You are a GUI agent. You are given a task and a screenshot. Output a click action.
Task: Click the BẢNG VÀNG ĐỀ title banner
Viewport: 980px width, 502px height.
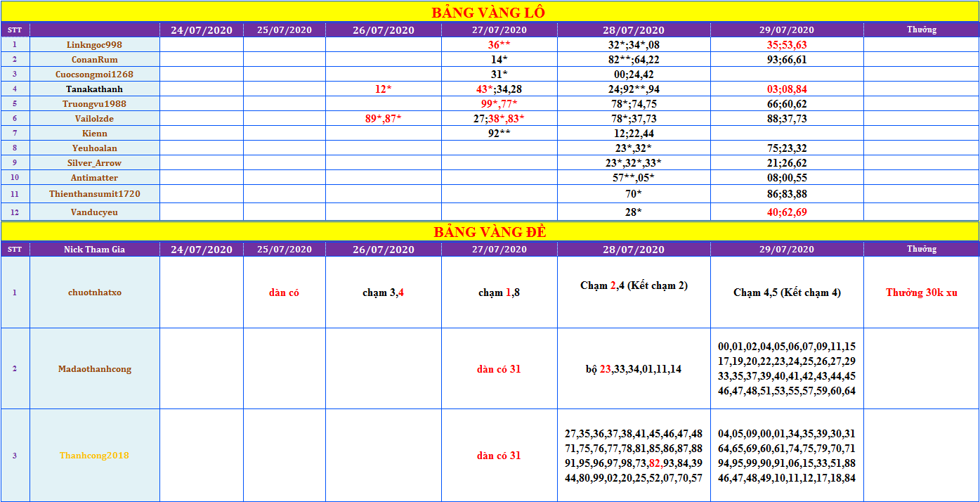point(490,232)
